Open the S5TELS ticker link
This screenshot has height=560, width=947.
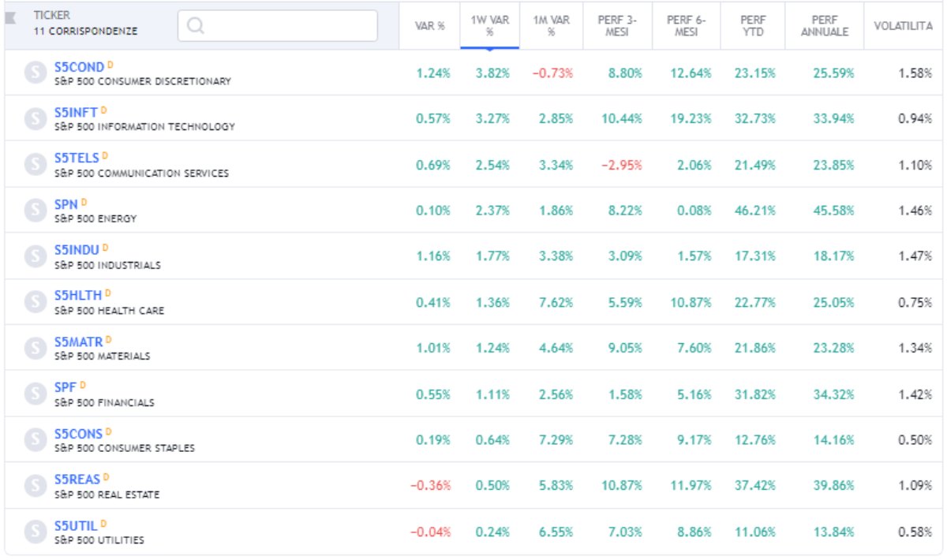[77, 158]
